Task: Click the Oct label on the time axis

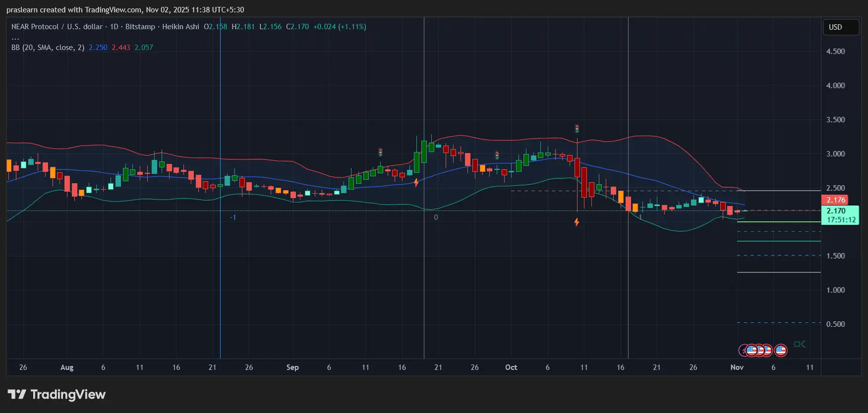Action: coord(511,367)
